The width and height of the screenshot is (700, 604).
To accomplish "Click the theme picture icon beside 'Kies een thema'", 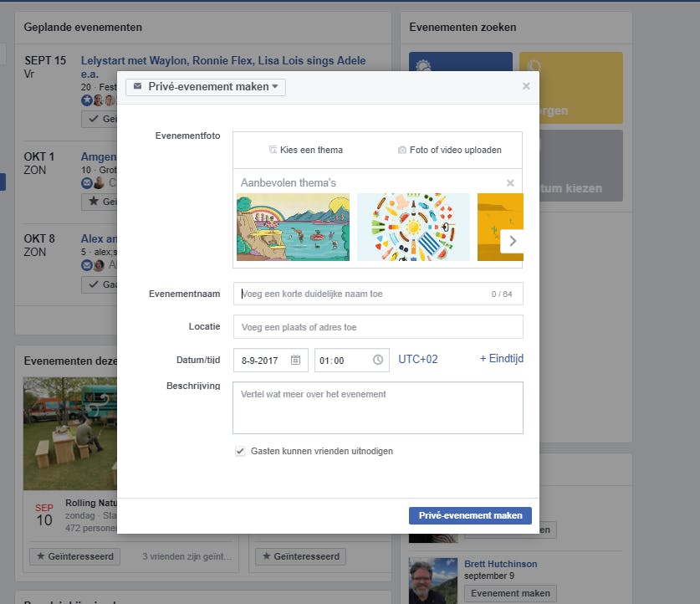I will [273, 150].
